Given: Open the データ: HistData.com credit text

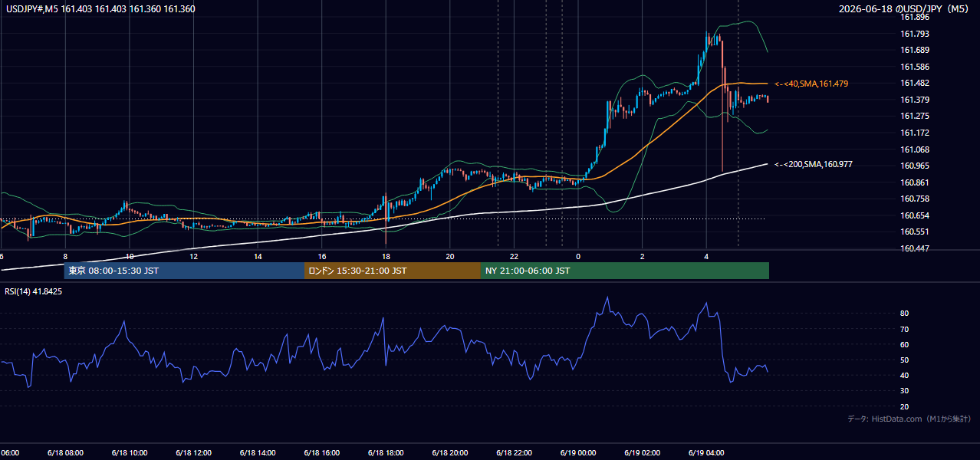Looking at the screenshot, I should tap(909, 419).
